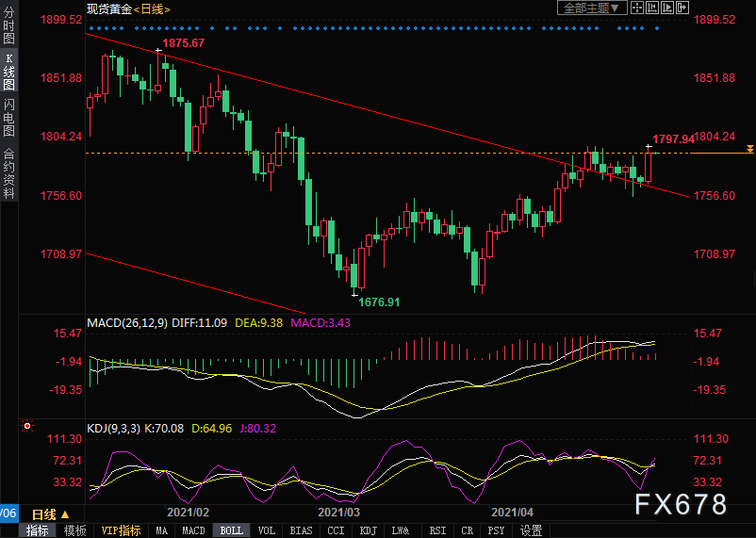Apply the CCI indicator
Image resolution: width=756 pixels, height=538 pixels.
pyautogui.click(x=337, y=530)
